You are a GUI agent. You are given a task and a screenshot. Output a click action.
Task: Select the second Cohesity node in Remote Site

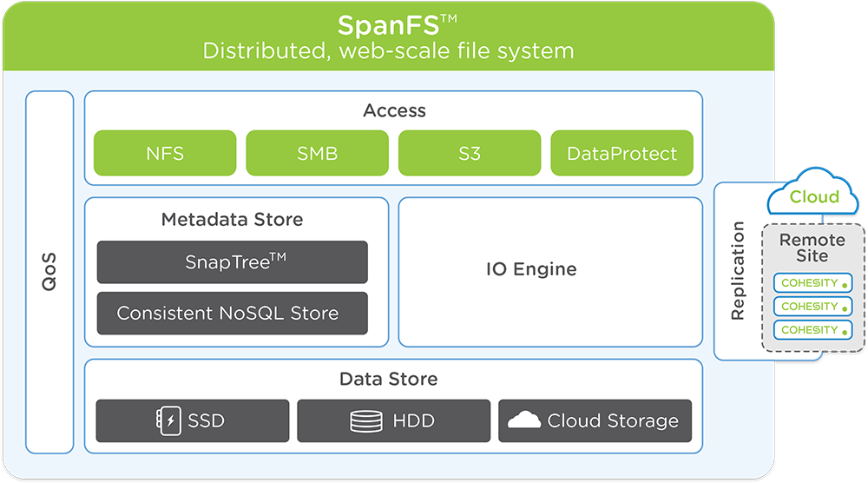813,307
